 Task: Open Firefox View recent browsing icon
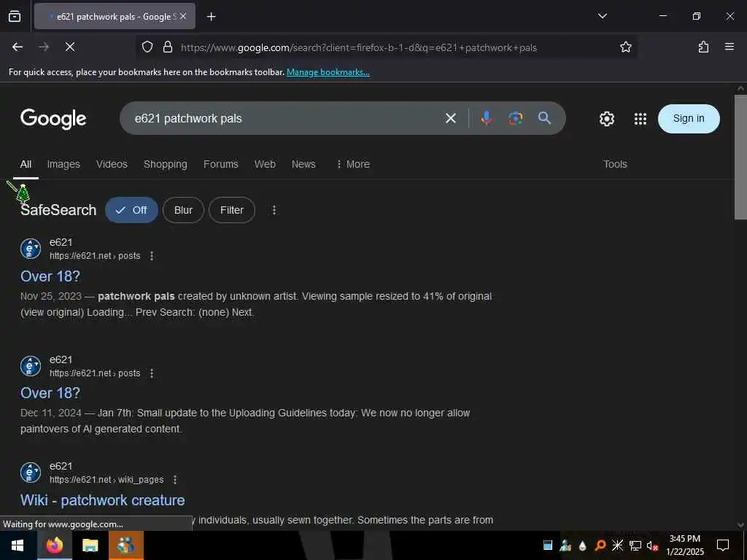[x=15, y=16]
